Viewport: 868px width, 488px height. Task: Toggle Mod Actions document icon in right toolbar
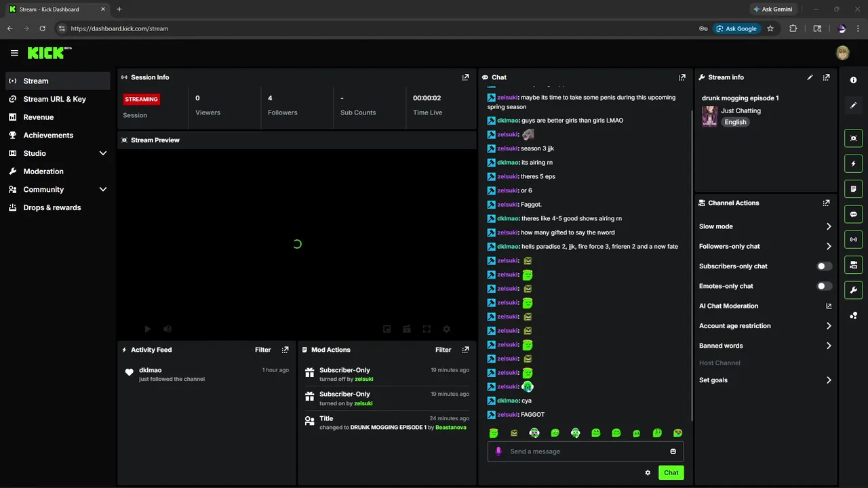[x=853, y=188]
